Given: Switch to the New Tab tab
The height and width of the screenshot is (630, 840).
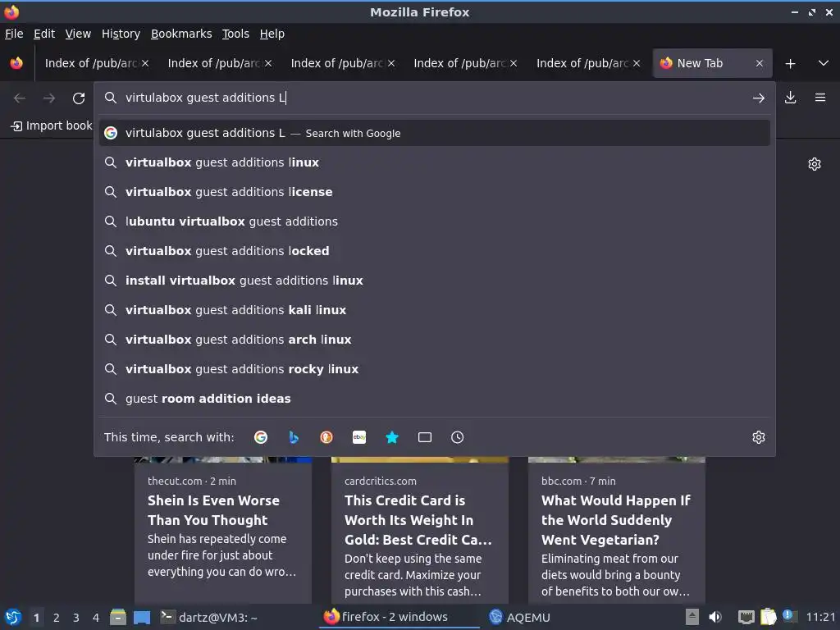Looking at the screenshot, I should click(712, 63).
